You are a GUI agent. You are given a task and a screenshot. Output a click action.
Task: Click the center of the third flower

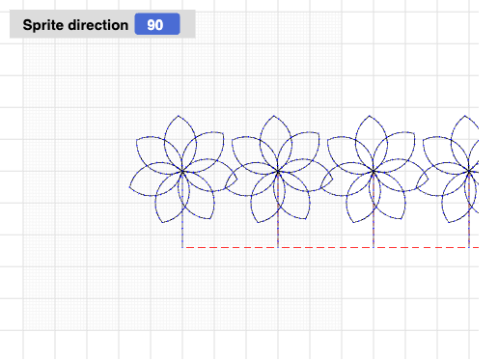[x=373, y=171]
